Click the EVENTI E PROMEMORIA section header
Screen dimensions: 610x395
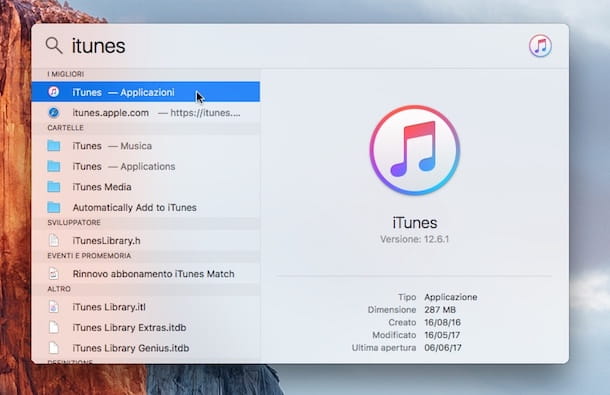pos(89,256)
